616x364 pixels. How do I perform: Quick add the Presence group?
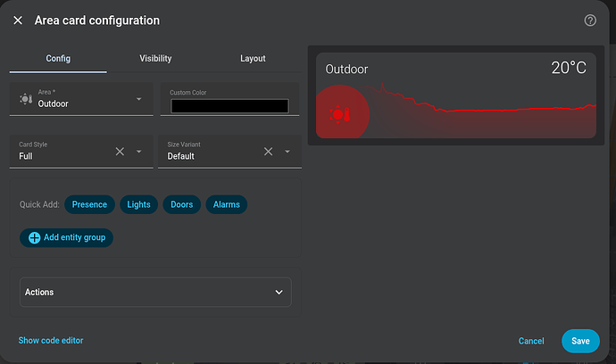89,204
